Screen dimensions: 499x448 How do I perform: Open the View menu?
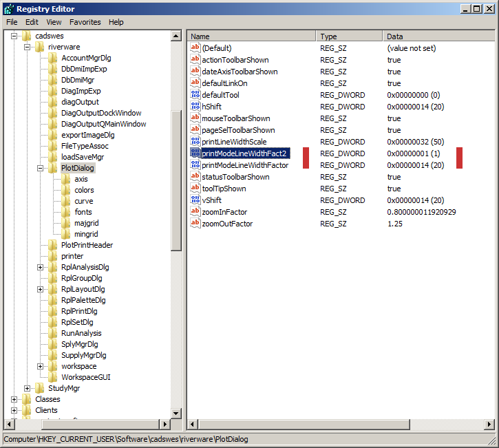pos(54,22)
